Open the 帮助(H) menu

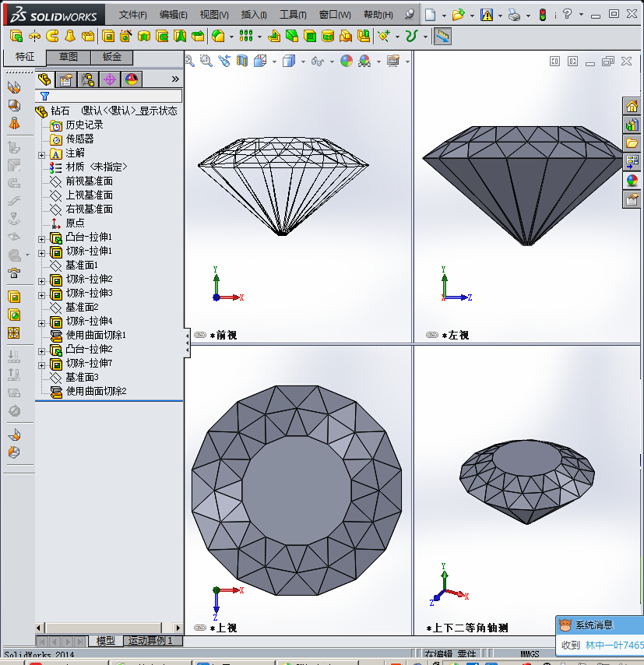pos(378,15)
